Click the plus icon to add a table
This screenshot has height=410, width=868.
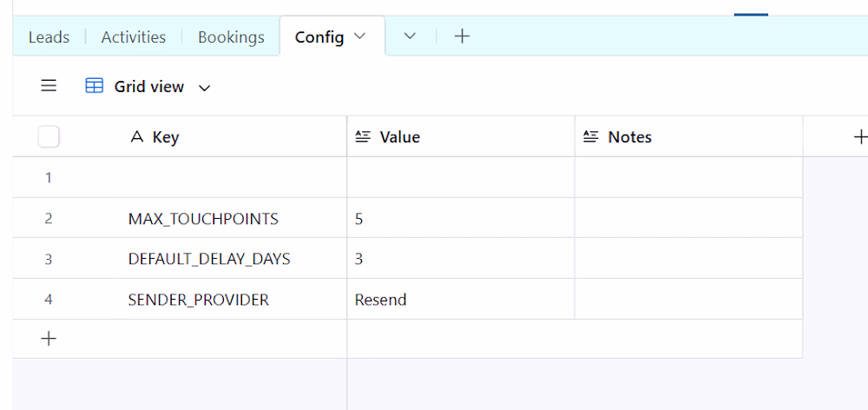click(463, 36)
